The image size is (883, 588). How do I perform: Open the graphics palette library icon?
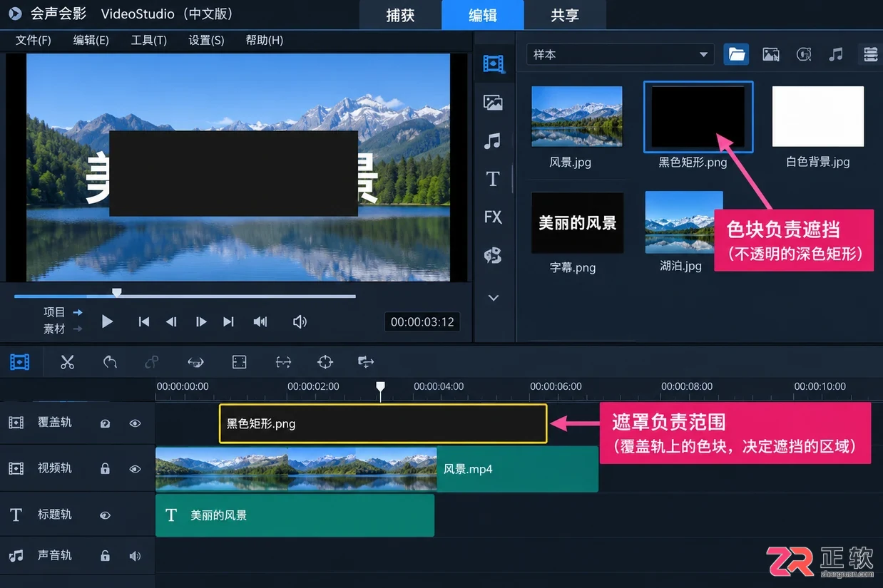[493, 255]
